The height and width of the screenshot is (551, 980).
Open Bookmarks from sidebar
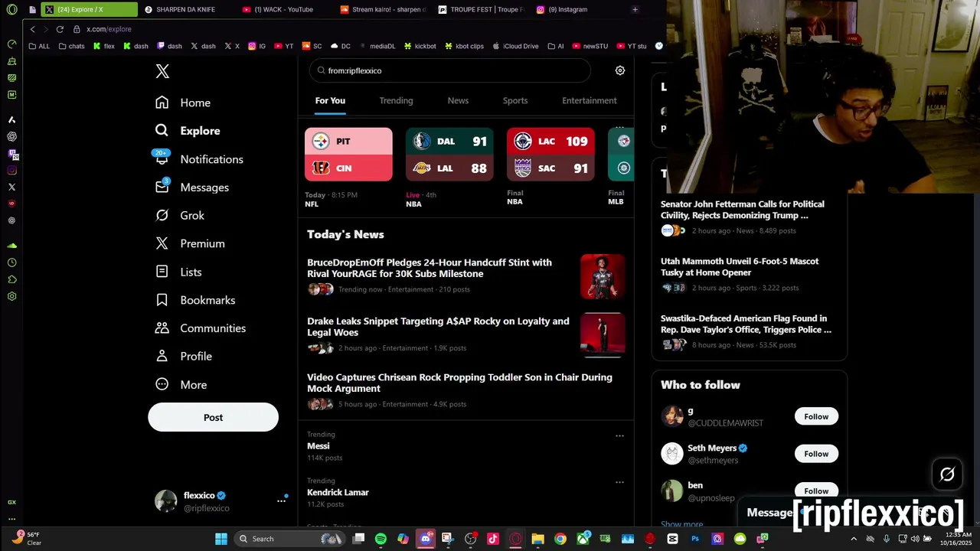click(x=195, y=300)
